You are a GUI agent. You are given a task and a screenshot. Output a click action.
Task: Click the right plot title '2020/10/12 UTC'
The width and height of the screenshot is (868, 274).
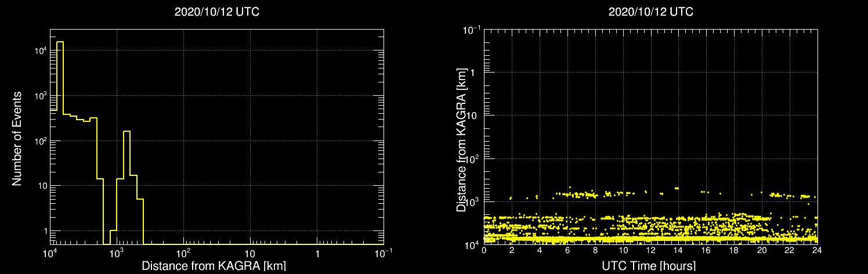pos(650,12)
